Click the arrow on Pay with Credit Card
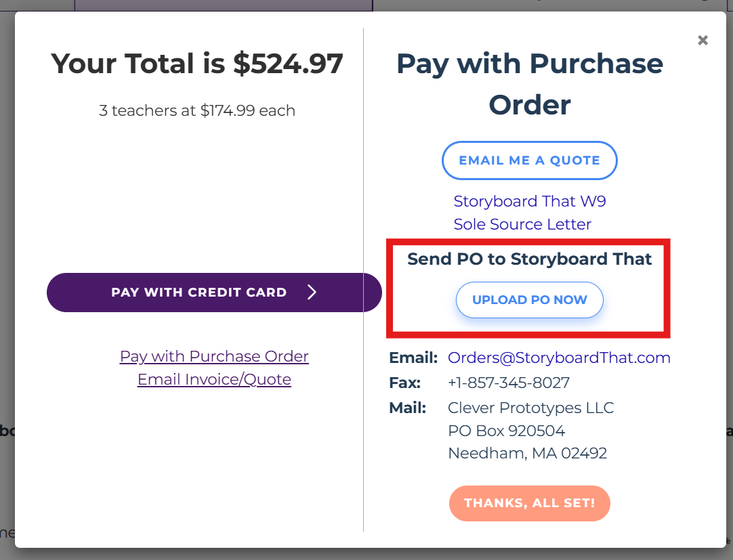 point(312,293)
